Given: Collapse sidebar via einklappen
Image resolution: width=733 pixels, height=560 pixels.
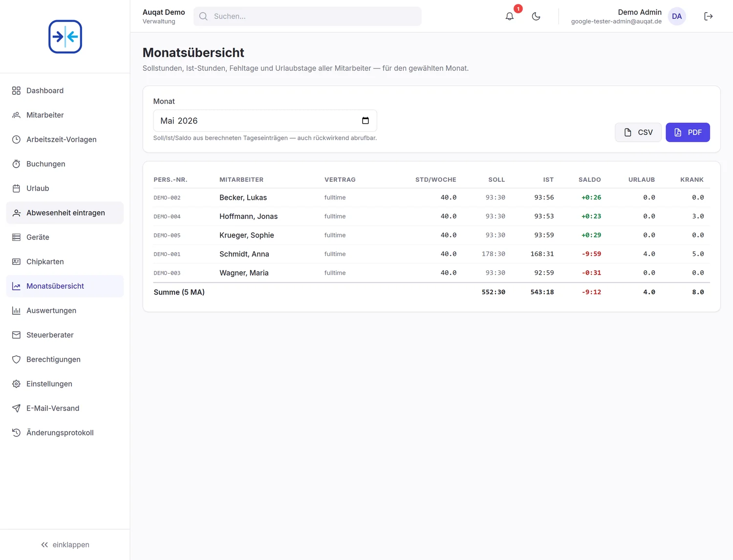Looking at the screenshot, I should click(x=65, y=545).
